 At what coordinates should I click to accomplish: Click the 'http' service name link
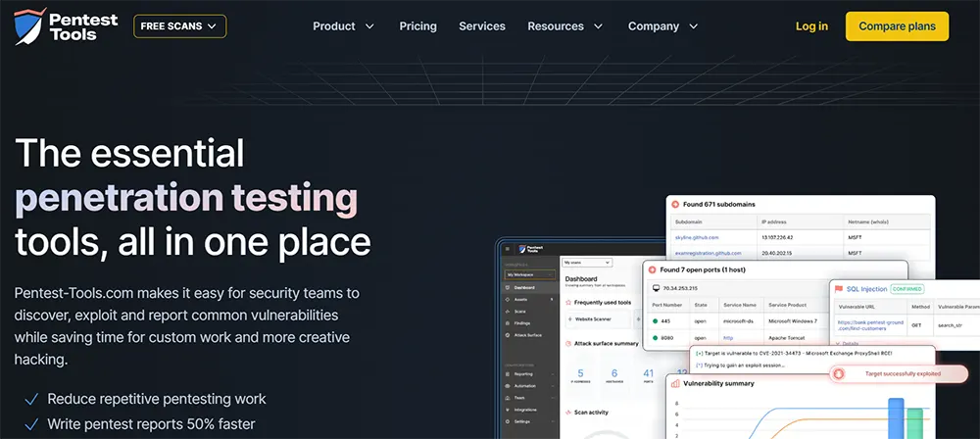[728, 338]
